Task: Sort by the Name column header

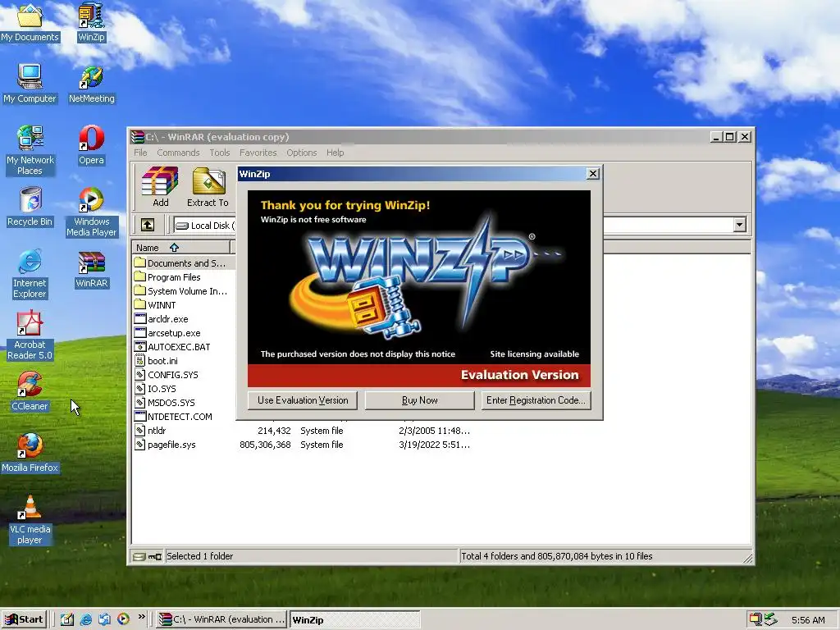Action: 181,248
